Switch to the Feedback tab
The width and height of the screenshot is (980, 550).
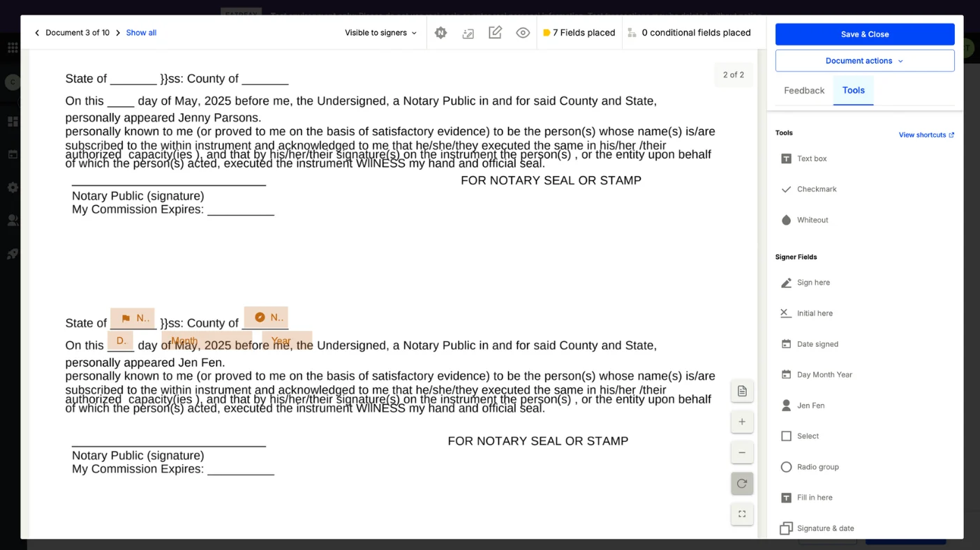(804, 91)
